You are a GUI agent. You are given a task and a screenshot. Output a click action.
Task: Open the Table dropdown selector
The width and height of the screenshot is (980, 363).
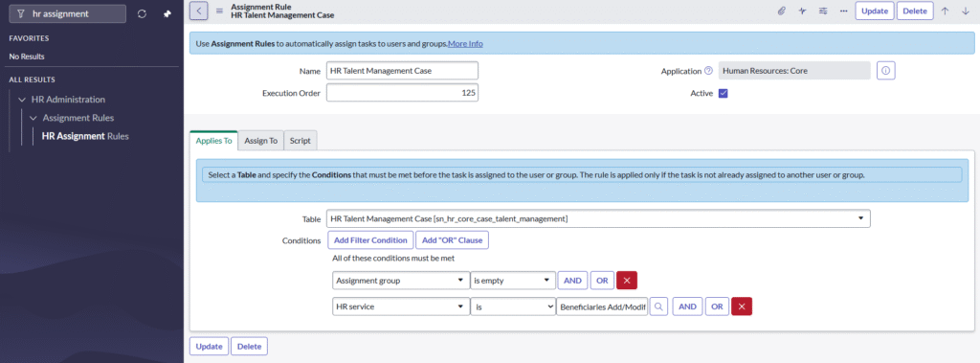[x=598, y=218]
